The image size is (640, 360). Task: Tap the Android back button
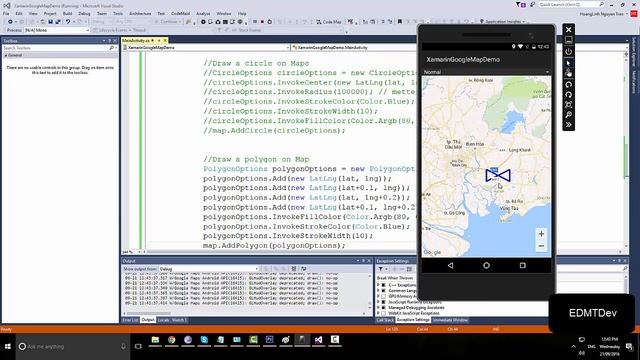coord(450,265)
